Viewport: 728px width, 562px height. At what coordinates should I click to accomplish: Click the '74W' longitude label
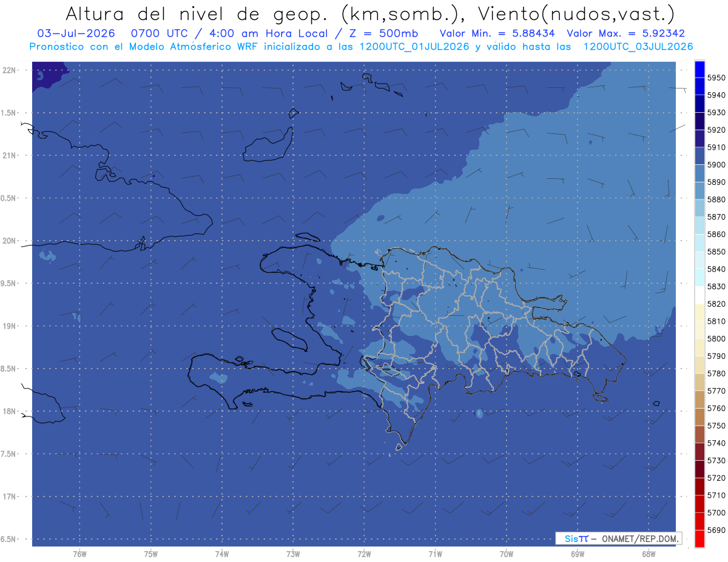click(222, 554)
